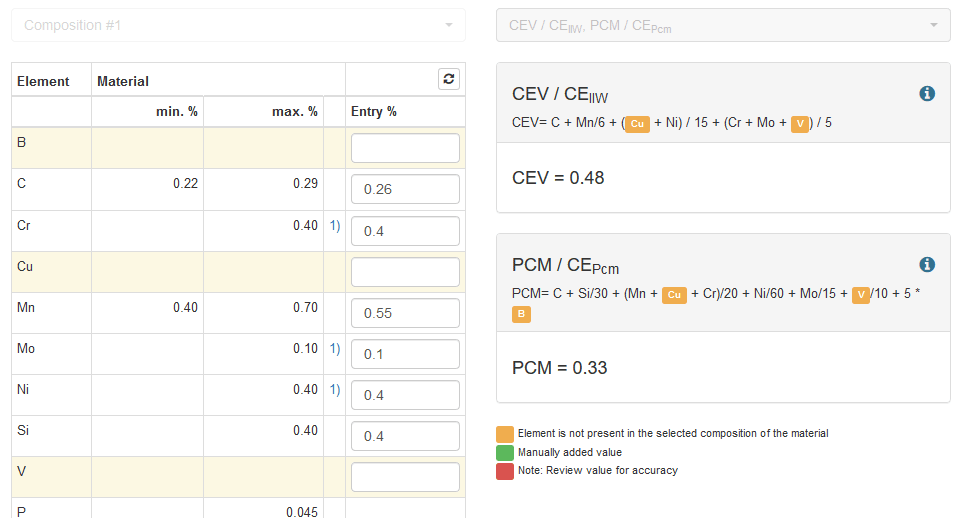Click the refresh icon in table header
Viewport: 961px width, 518px height.
pyautogui.click(x=449, y=79)
